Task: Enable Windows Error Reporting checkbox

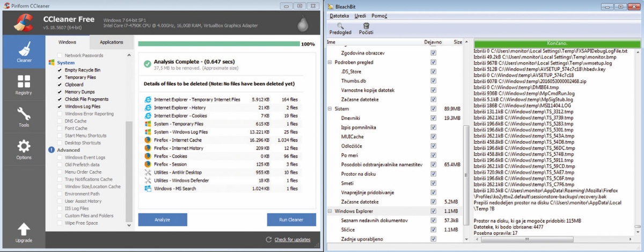Action: (x=60, y=114)
